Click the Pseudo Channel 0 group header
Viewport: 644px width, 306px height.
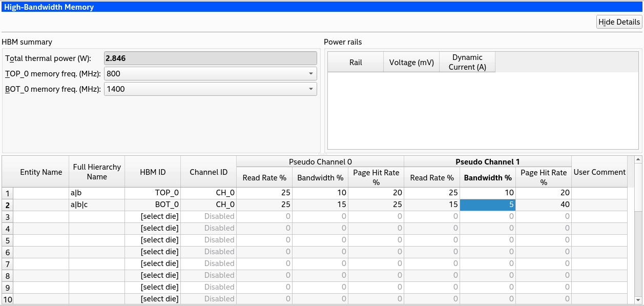pos(320,162)
